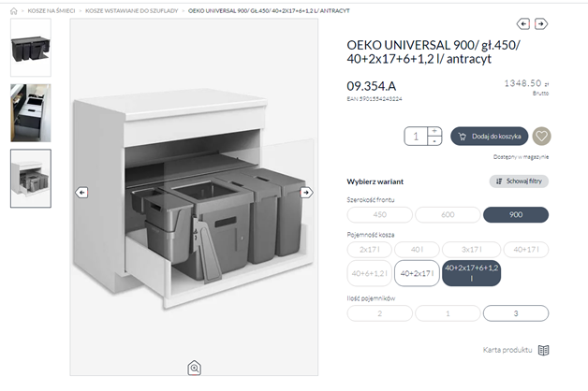Choose bin capacity 40+2x17 l
588x391 pixels.
tap(416, 273)
